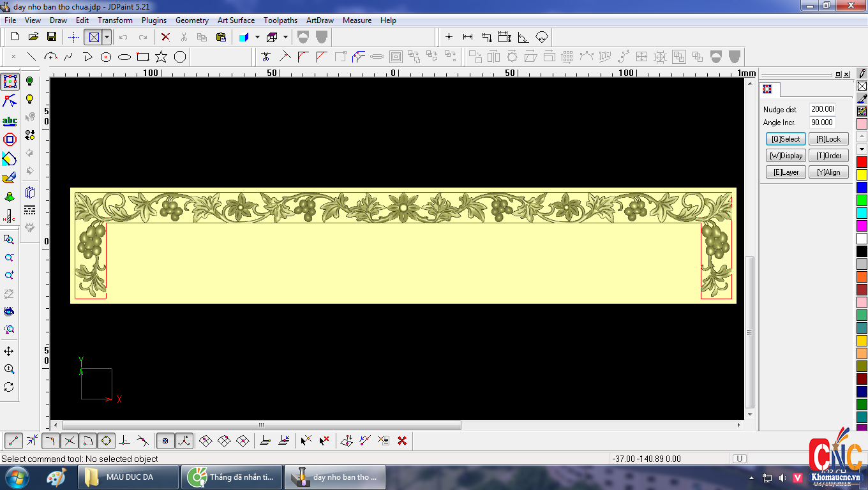The image size is (868, 490).
Task: Expand the view mode dropdown arrow
Action: click(107, 37)
